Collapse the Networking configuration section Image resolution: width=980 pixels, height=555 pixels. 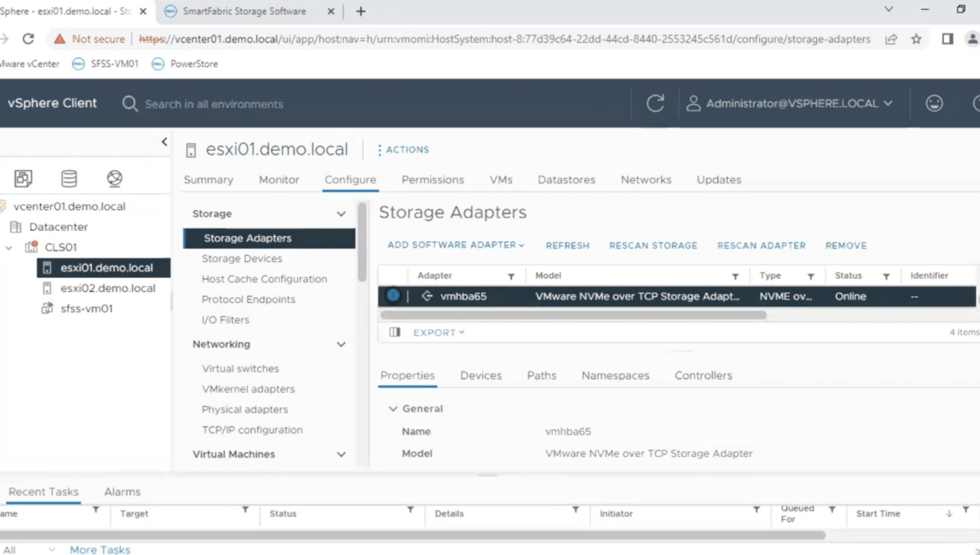(x=341, y=344)
